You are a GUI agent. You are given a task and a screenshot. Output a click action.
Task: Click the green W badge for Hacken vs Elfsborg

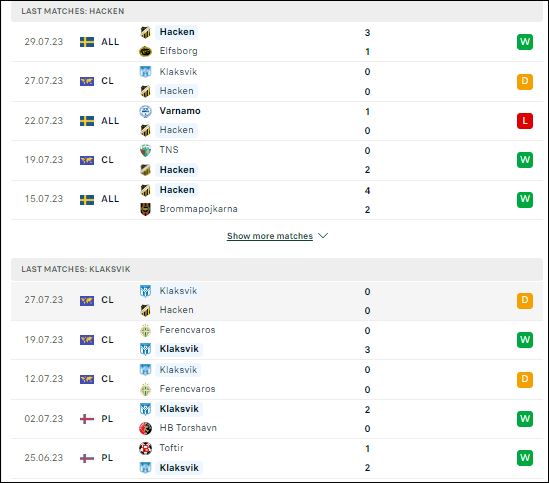pos(524,42)
